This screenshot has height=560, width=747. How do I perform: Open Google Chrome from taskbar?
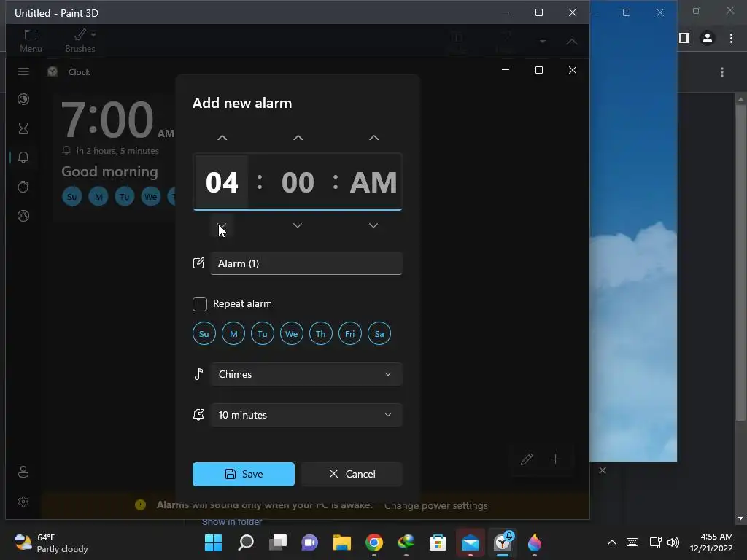point(374,542)
